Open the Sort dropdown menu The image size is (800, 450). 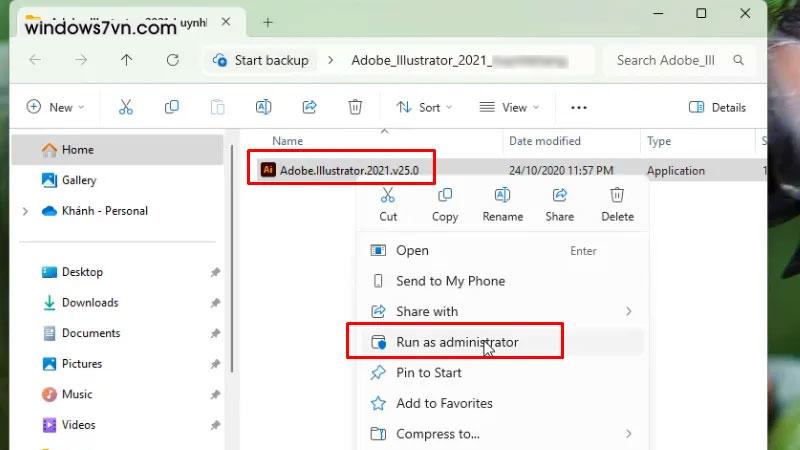point(424,107)
